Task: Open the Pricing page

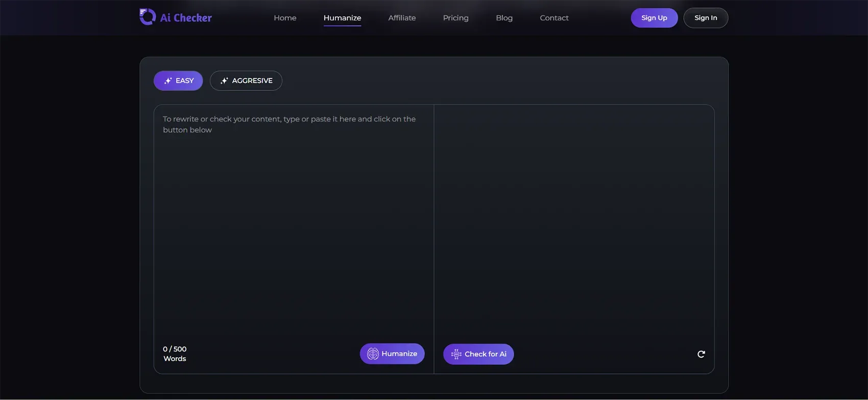Action: 455,18
